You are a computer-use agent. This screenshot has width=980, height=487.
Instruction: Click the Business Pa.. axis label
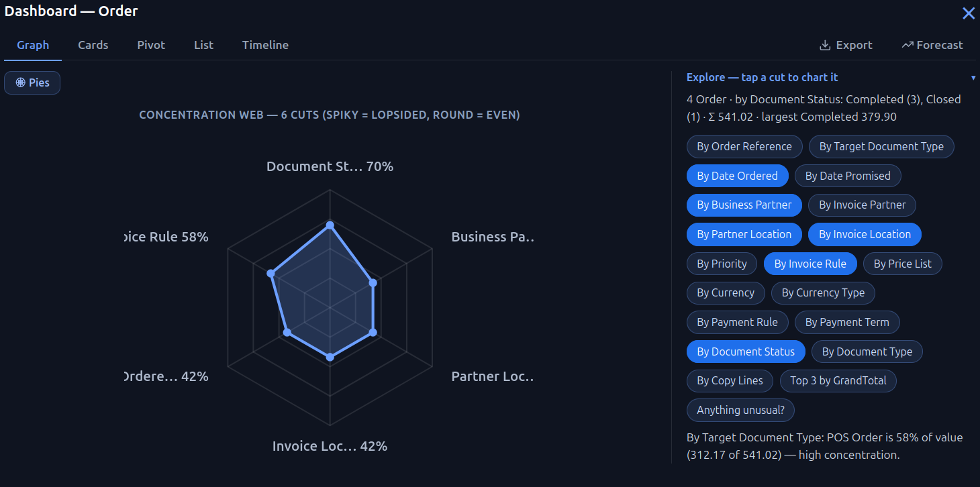(492, 237)
